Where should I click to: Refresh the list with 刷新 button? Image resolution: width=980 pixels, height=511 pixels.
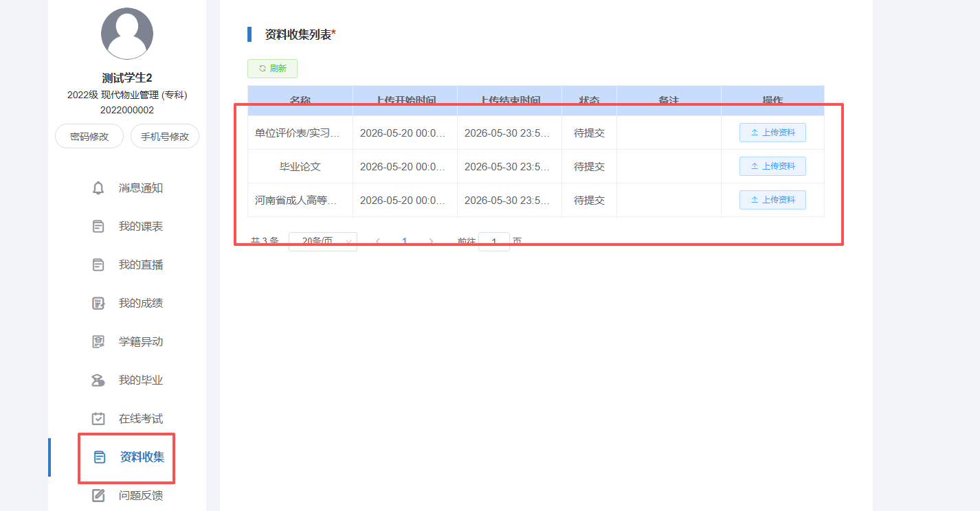(x=272, y=69)
